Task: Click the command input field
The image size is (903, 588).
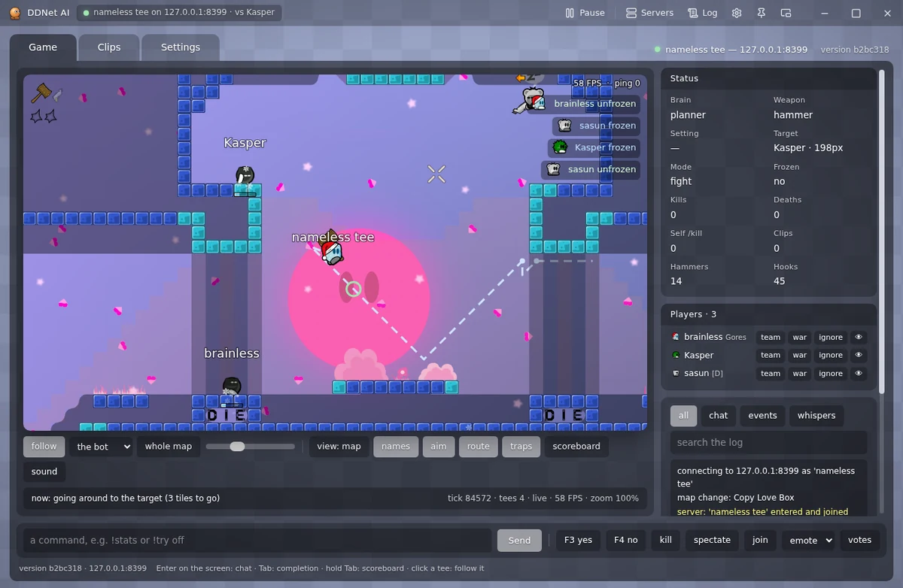Action: [x=257, y=540]
